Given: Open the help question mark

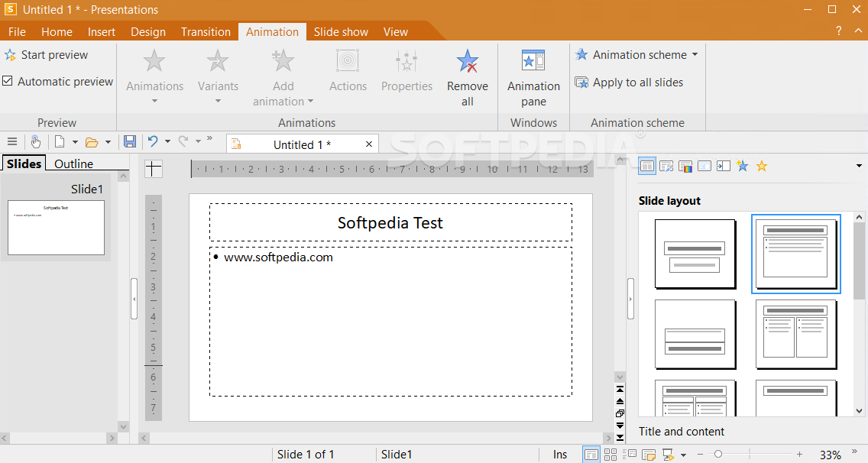Looking at the screenshot, I should 839,31.
